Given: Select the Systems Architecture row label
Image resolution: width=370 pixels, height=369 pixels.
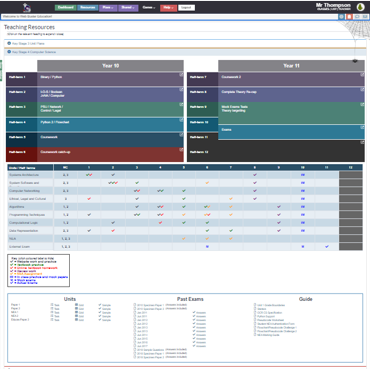Looking at the screenshot, I should 24,175.
